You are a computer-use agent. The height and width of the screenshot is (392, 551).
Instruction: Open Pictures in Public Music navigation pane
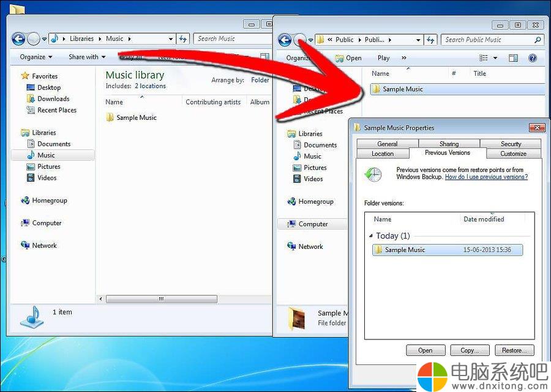pos(310,168)
